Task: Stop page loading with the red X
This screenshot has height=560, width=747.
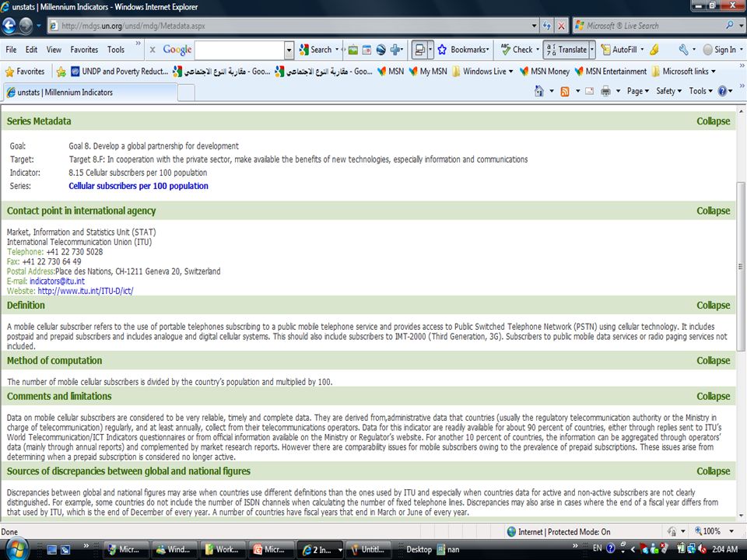Action: click(561, 26)
